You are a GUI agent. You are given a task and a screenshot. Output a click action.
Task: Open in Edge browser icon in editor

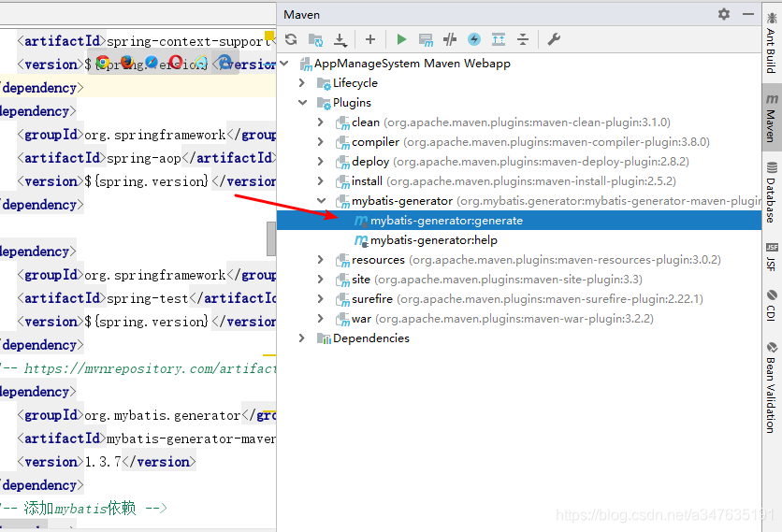(224, 63)
